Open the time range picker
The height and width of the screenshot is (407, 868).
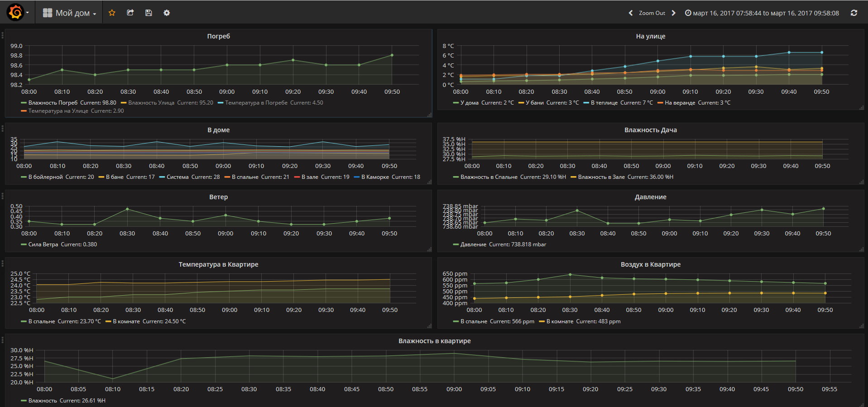pos(762,13)
